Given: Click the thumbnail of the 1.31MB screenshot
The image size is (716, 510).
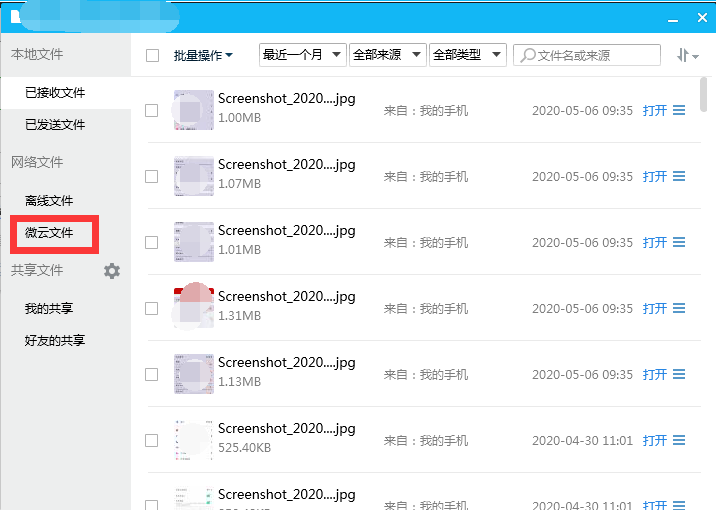Looking at the screenshot, I should 193,308.
